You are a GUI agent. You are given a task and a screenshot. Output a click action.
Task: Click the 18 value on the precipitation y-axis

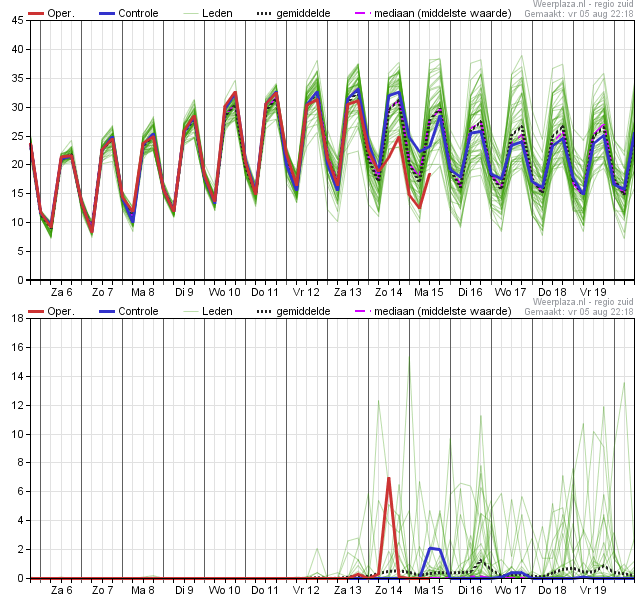tap(18, 318)
